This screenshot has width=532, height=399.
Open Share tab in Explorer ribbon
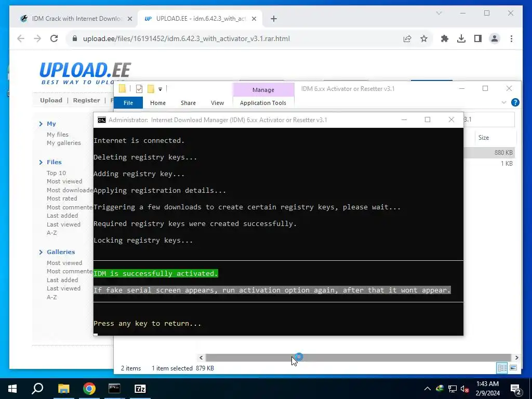188,103
